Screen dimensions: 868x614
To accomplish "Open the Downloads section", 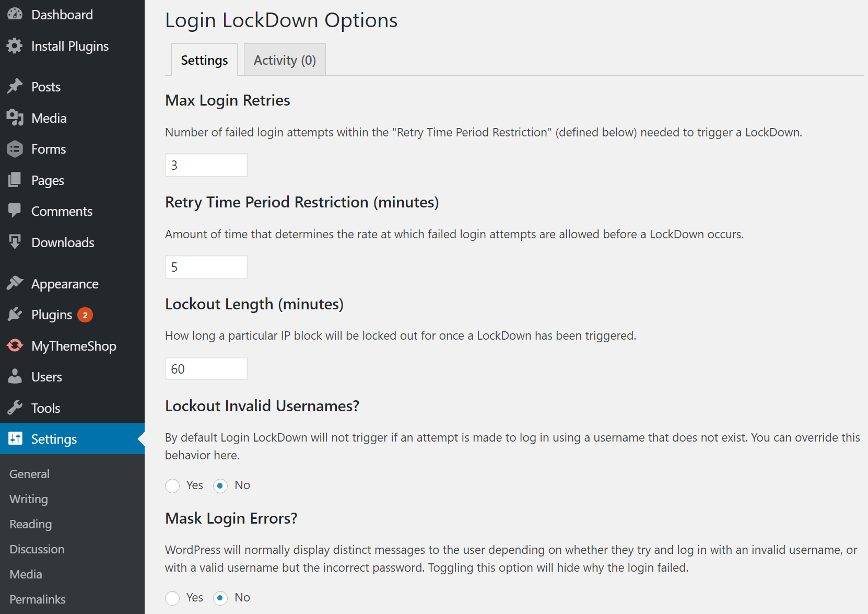I will coord(63,242).
